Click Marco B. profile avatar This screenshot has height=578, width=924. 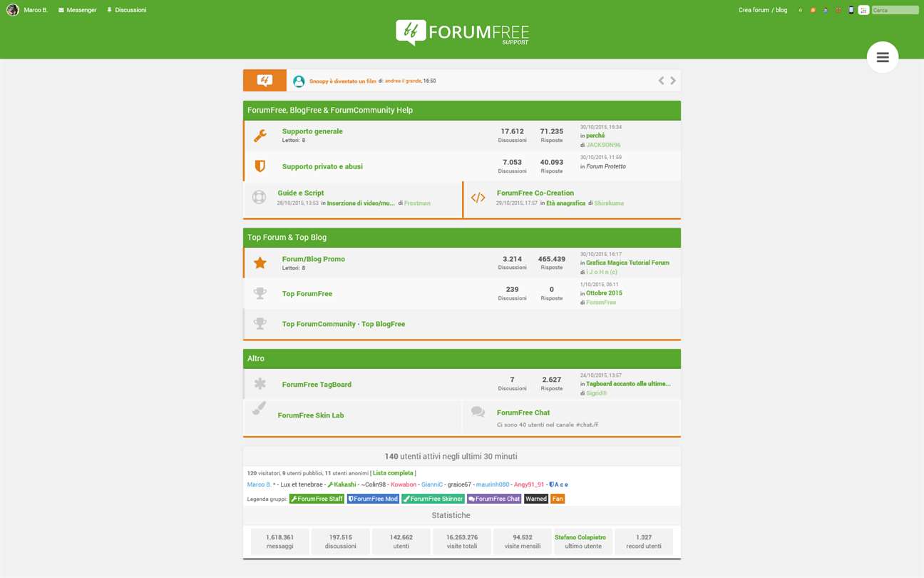click(12, 10)
